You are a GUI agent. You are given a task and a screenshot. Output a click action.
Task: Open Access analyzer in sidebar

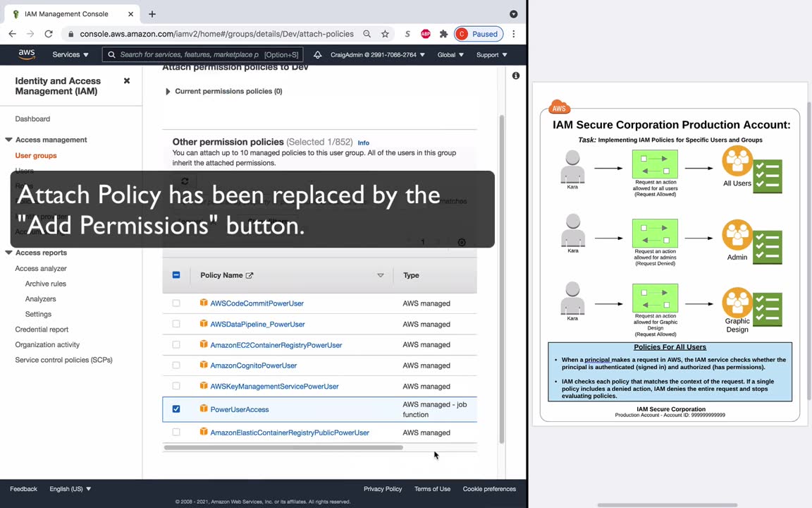(x=41, y=268)
